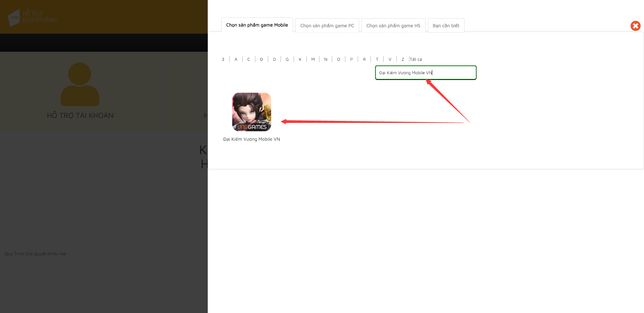Filter games by letter G
Screen dimensions: 644x313
pyautogui.click(x=287, y=59)
